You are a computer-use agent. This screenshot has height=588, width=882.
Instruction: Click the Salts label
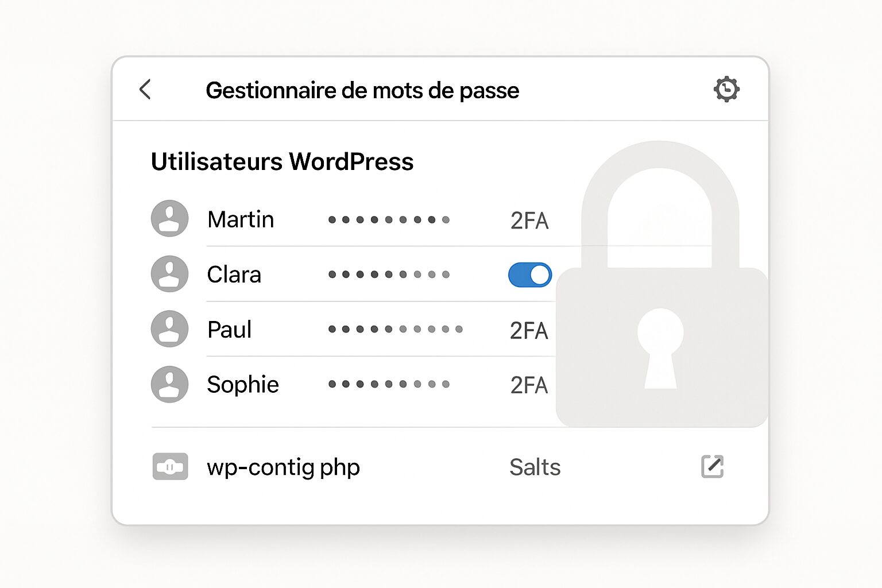pos(535,467)
